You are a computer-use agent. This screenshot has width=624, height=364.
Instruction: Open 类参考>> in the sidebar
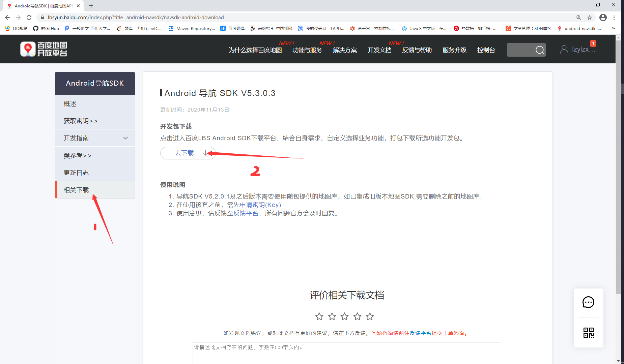coord(95,155)
